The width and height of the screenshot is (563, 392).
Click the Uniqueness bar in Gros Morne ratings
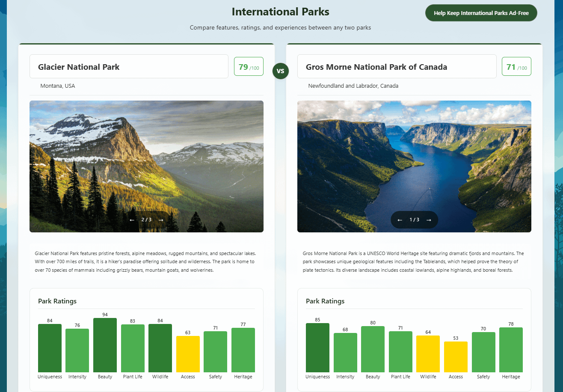coord(317,347)
